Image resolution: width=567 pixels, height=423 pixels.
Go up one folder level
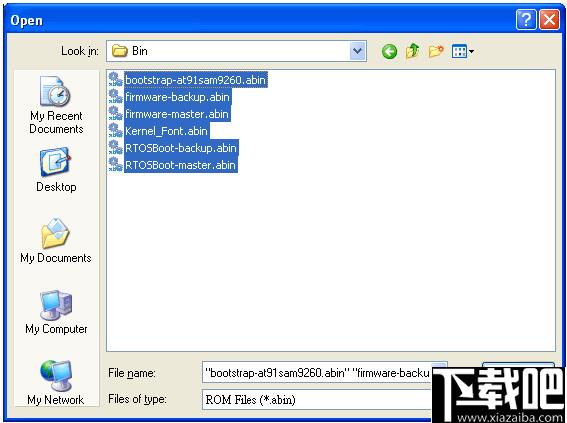pyautogui.click(x=413, y=51)
